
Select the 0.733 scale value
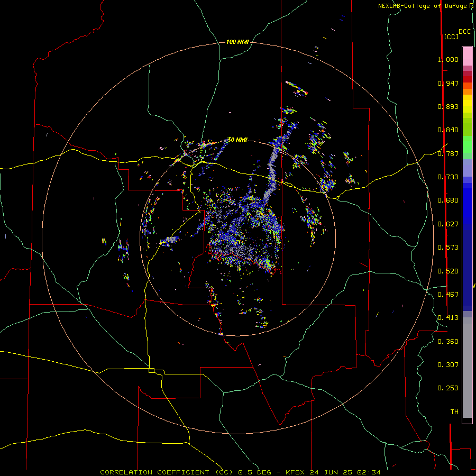pos(448,177)
